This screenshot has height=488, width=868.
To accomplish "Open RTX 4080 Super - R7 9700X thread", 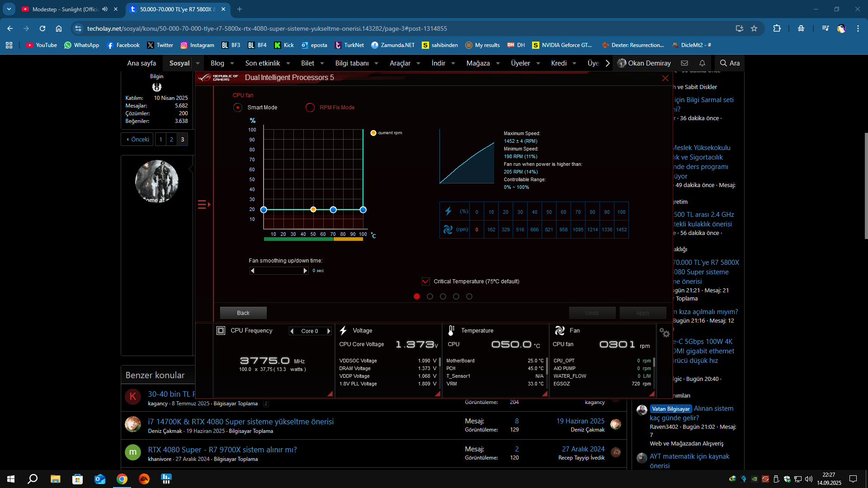I will [222, 450].
